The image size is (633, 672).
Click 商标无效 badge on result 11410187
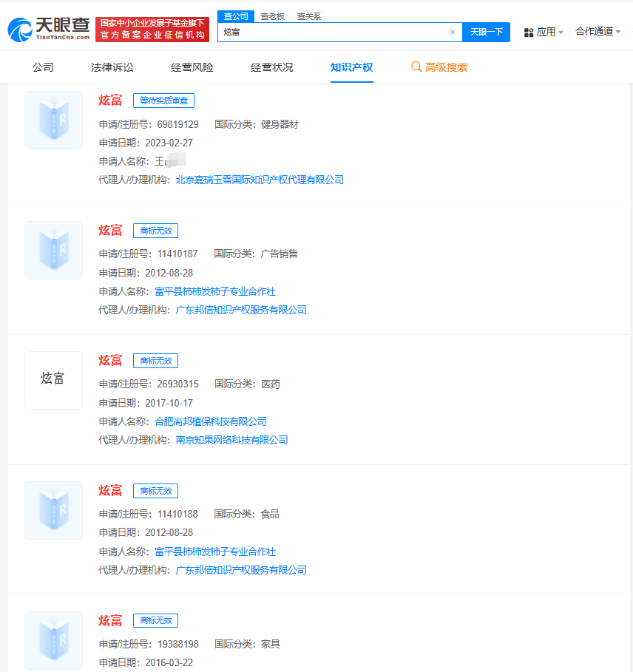click(155, 230)
